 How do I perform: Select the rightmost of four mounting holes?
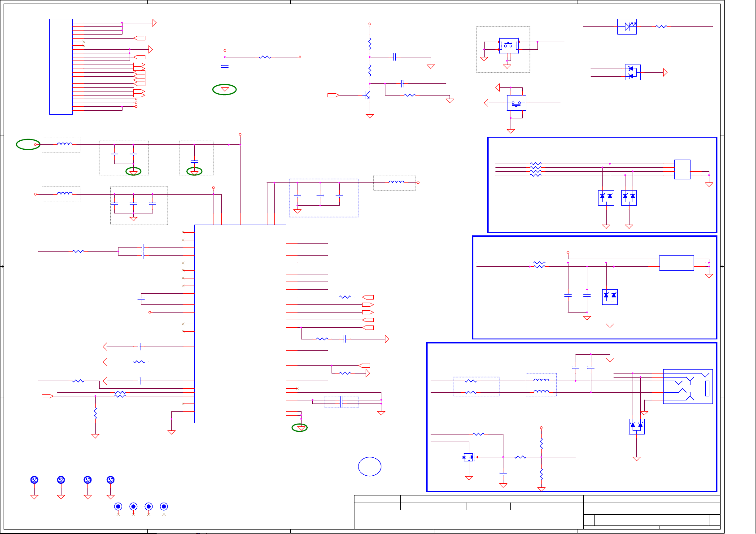110,480
